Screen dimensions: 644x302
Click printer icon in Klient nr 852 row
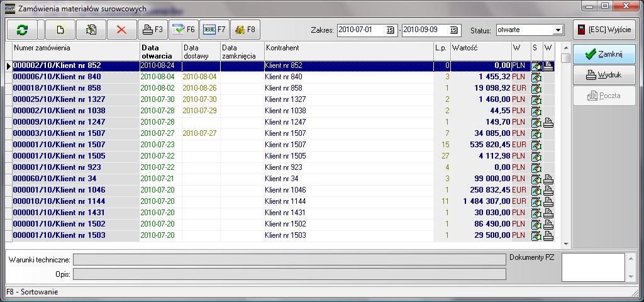pos(548,65)
